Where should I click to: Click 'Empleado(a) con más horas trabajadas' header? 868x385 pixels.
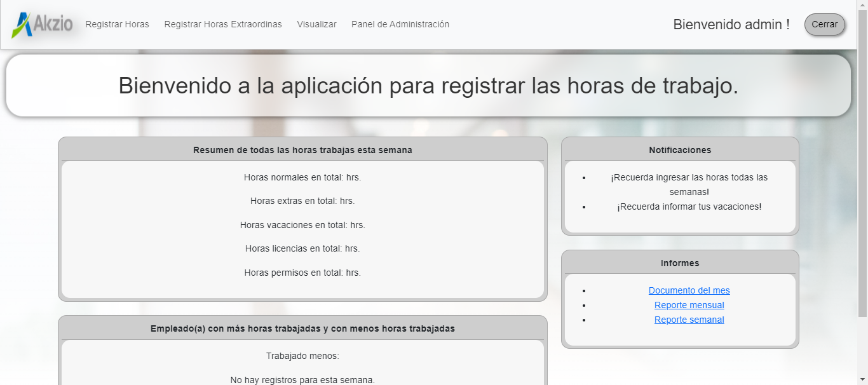point(302,328)
